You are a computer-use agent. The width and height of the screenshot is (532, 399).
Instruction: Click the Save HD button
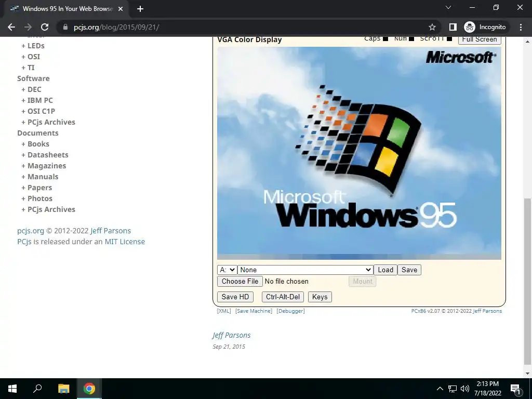[x=235, y=297]
